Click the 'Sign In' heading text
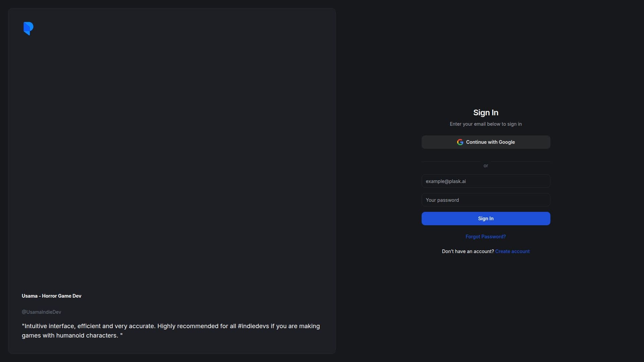This screenshot has width=644, height=362. click(485, 113)
